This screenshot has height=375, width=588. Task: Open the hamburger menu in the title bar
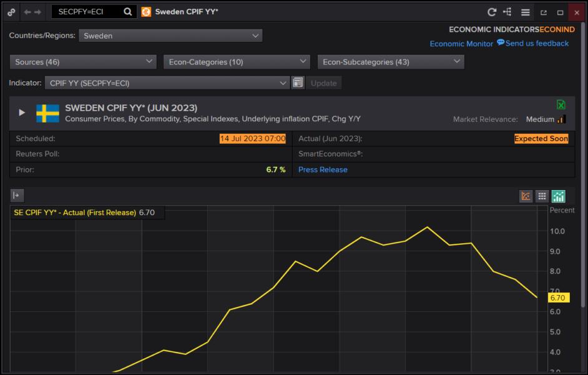click(x=526, y=12)
